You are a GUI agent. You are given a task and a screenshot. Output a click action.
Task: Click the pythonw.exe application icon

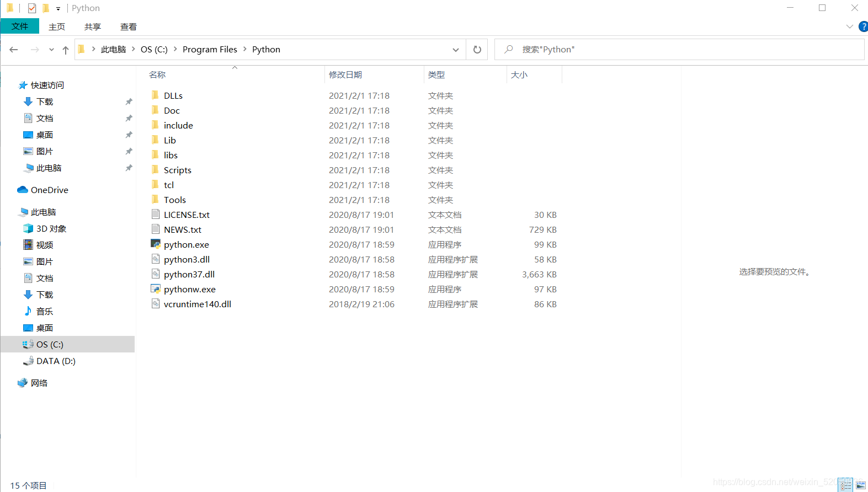(x=156, y=288)
